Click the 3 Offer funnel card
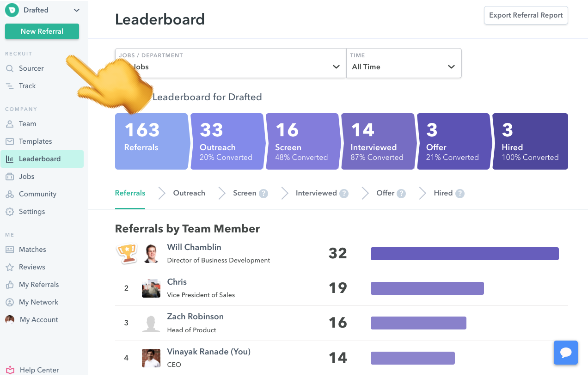The image size is (588, 378). coord(453,141)
